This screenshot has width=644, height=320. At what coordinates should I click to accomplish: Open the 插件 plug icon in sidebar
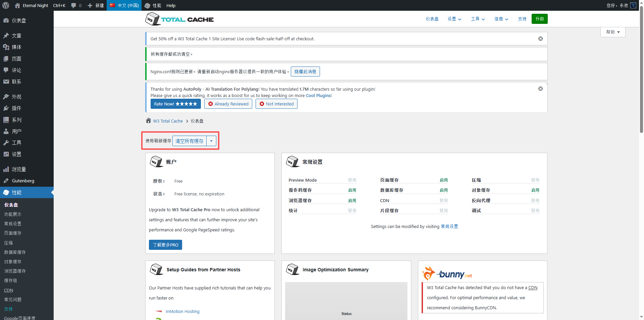(x=6, y=108)
